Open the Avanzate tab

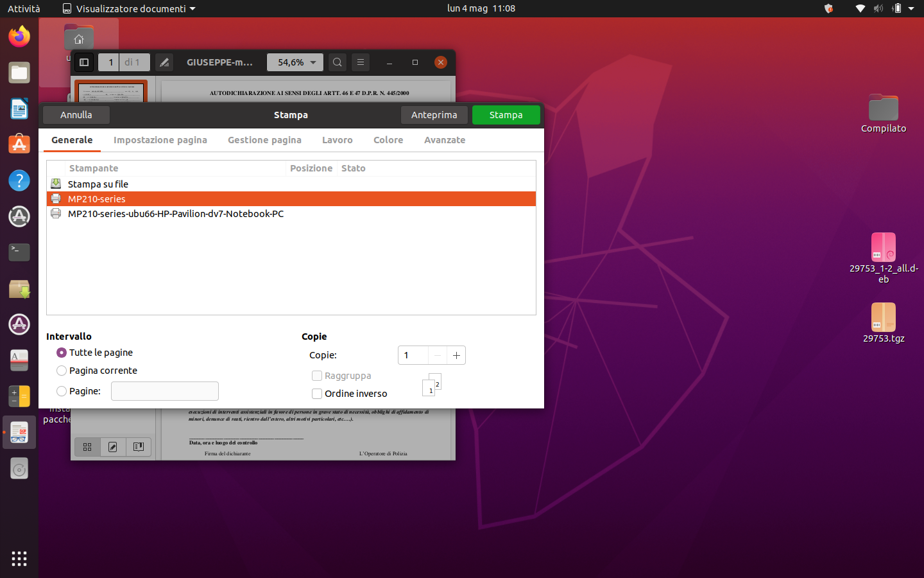pyautogui.click(x=445, y=140)
